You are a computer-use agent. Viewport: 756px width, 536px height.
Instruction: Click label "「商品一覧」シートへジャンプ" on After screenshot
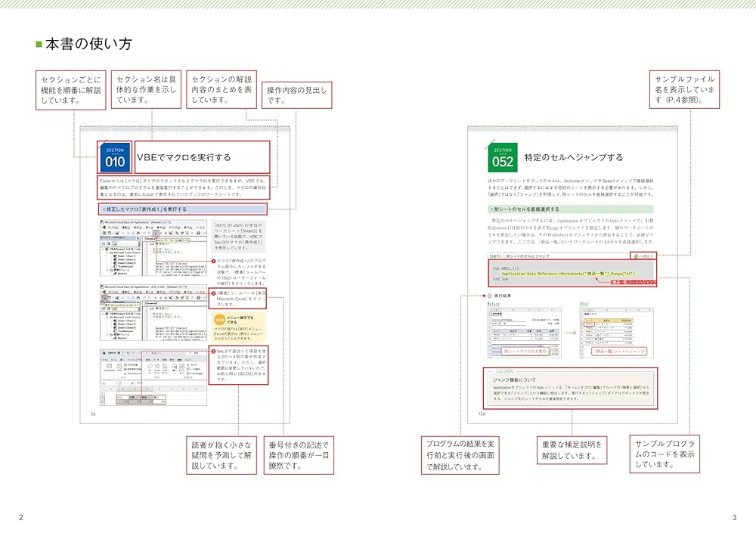click(x=620, y=351)
